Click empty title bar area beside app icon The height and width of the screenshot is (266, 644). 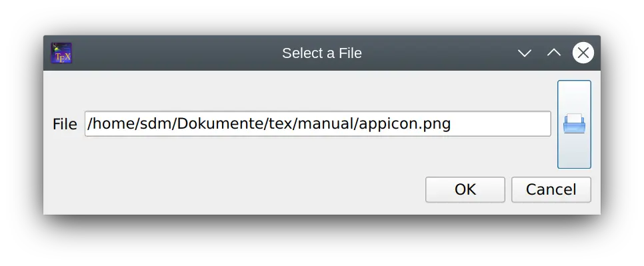click(173, 53)
